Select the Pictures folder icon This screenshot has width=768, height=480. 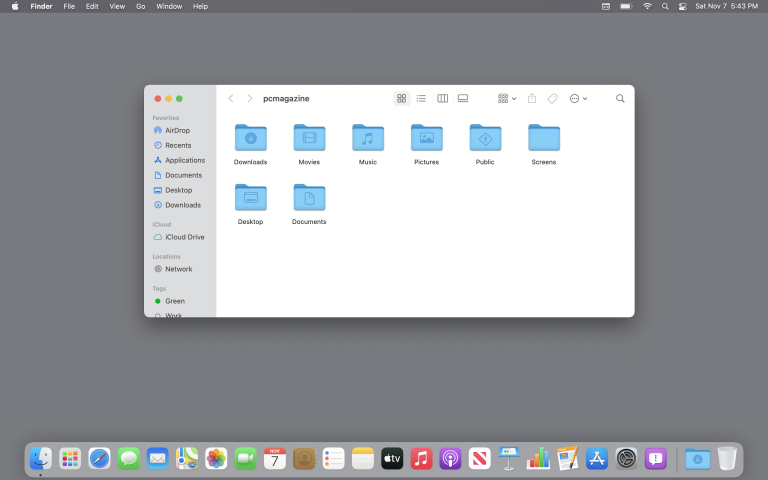coord(427,139)
